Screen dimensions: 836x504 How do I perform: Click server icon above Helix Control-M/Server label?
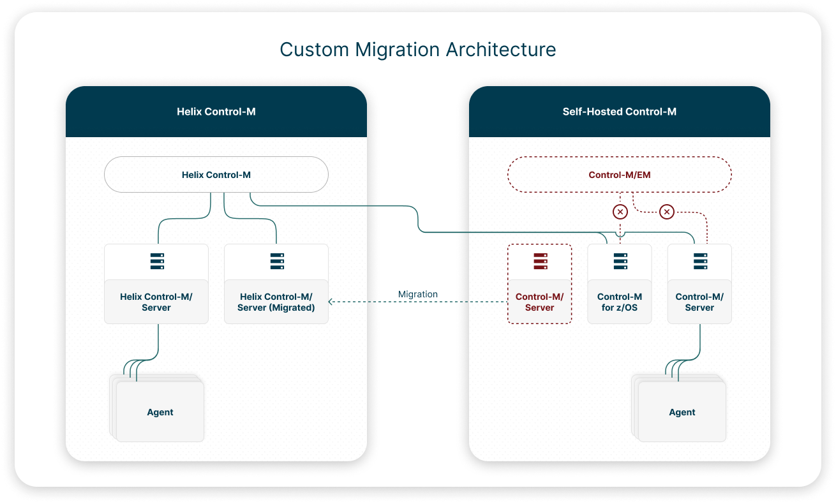(x=156, y=262)
